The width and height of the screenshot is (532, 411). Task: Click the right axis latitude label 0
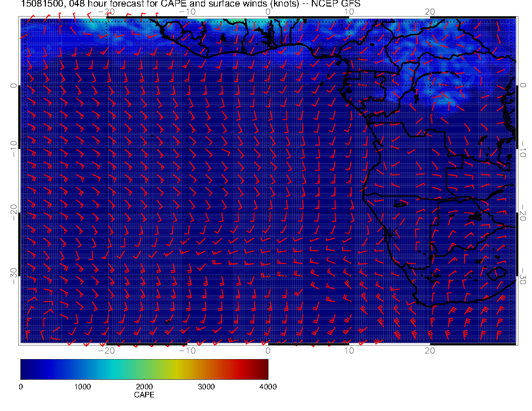click(x=523, y=85)
